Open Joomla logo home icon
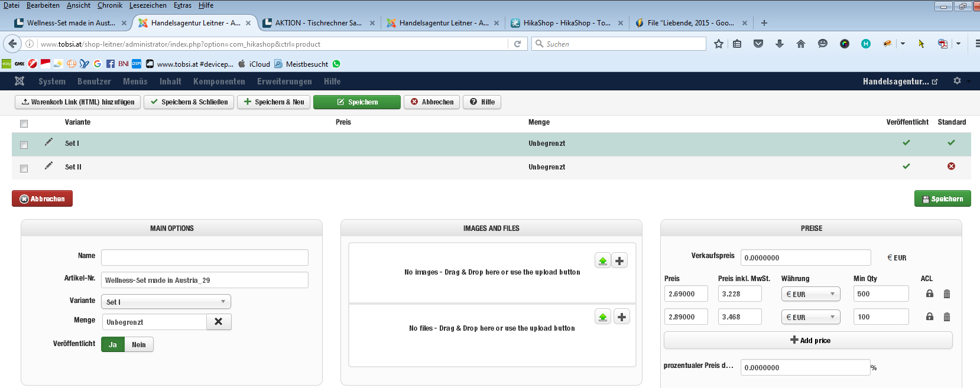 (20, 81)
